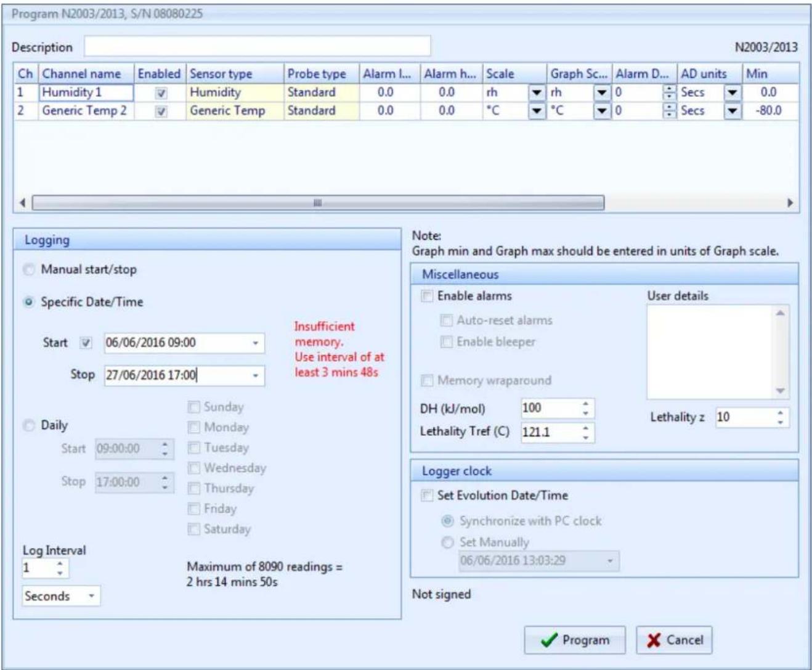The image size is (812, 670).
Task: Click the Channel name column header
Action: point(87,74)
